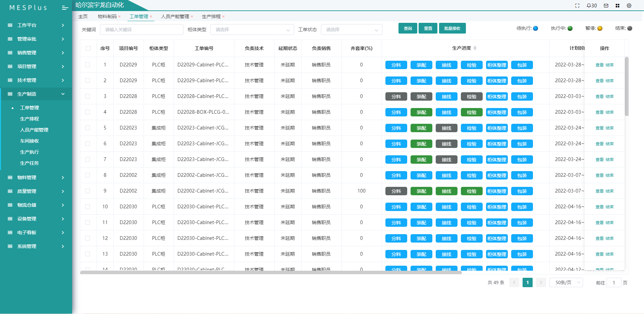Click the 查询 search button
The width and height of the screenshot is (644, 314).
[408, 29]
